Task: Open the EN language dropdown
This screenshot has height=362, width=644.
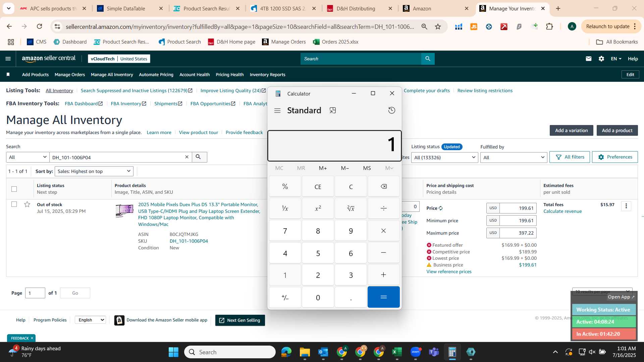Action: click(616, 59)
